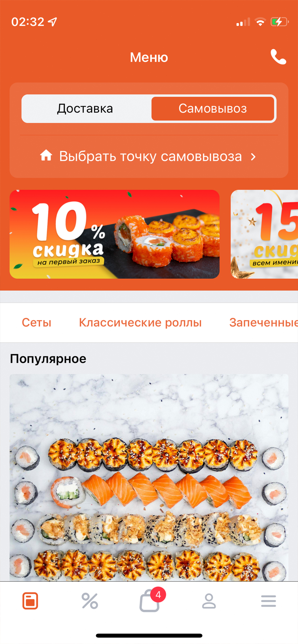The width and height of the screenshot is (298, 644).
Task: Tap the house icon near pickup point
Action: tap(46, 155)
